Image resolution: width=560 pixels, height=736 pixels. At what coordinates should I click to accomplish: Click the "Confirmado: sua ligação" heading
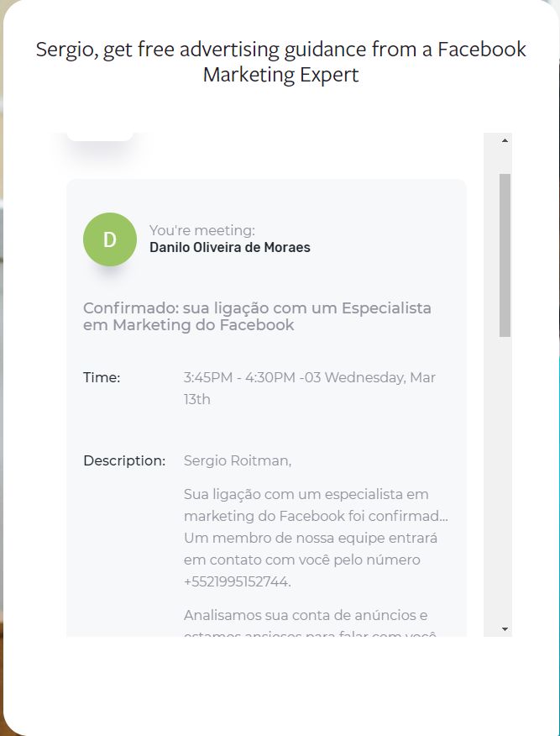tap(257, 308)
